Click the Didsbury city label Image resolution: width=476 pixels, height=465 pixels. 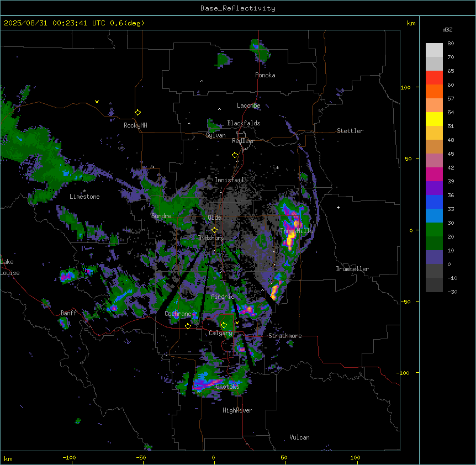pos(211,238)
